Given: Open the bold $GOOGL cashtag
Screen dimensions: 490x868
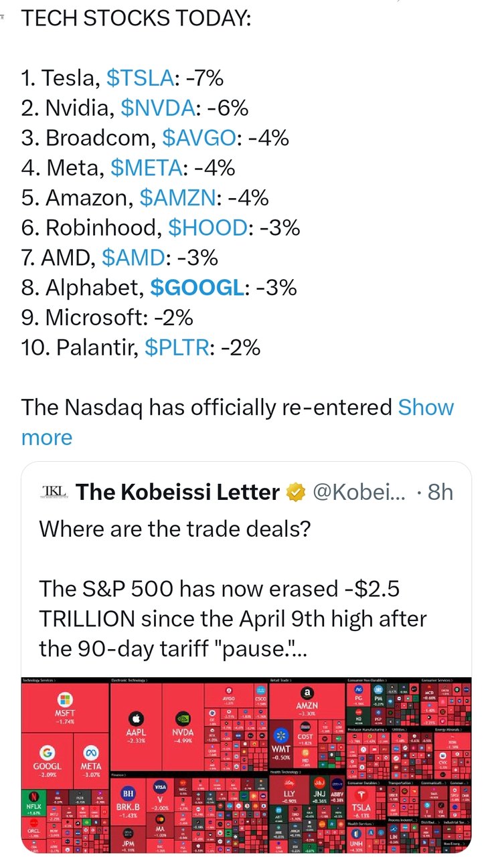Looking at the screenshot, I should click(197, 287).
